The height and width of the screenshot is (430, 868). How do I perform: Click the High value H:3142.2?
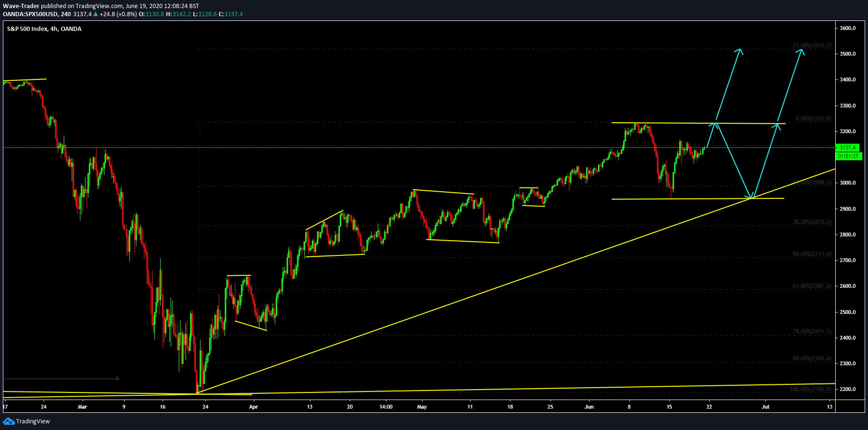[178, 14]
